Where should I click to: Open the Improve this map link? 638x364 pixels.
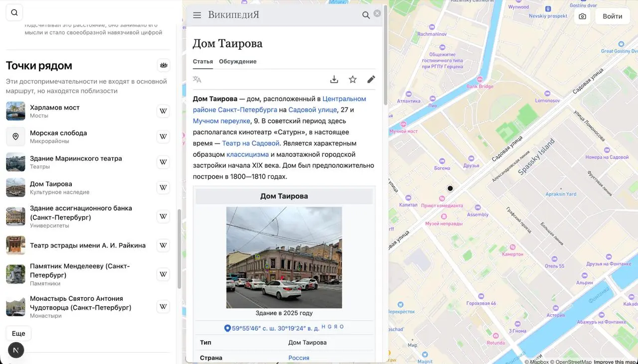point(616,362)
